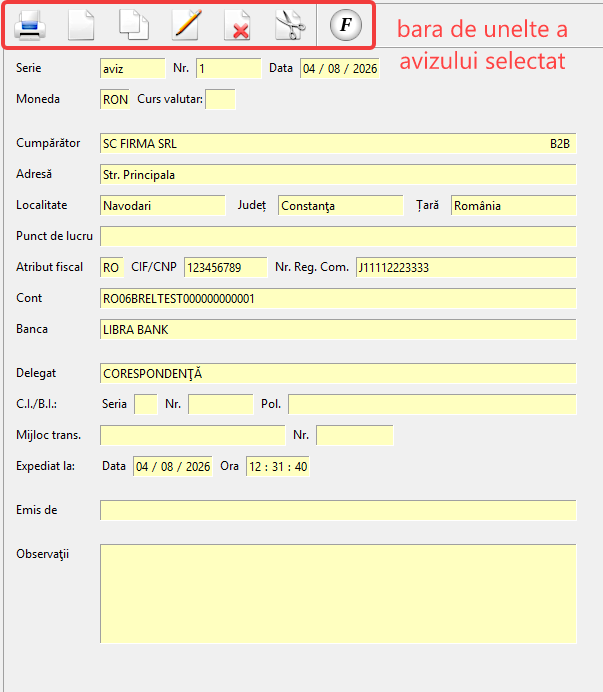603x692 pixels.
Task: Click the printer icon to print aviz
Action: [30, 25]
